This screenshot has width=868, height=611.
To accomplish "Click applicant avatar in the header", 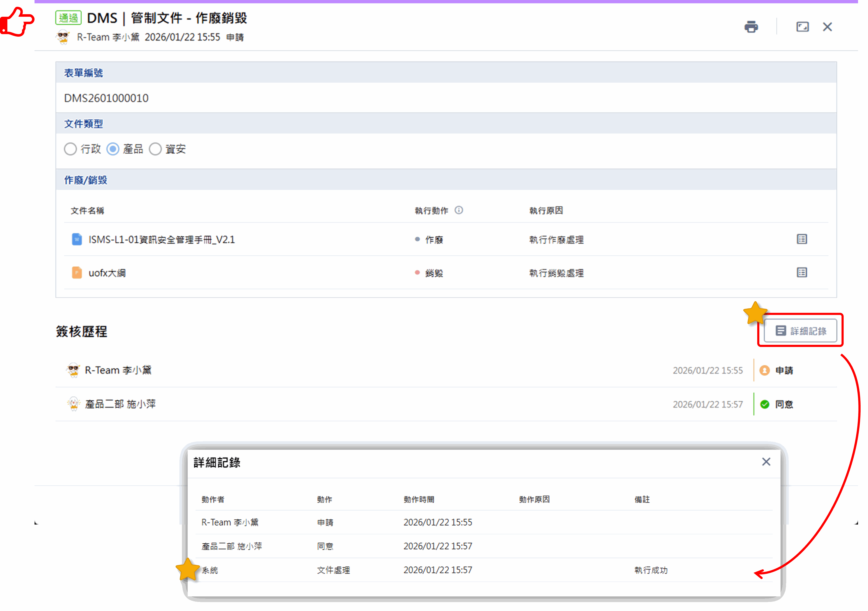I will point(63,38).
